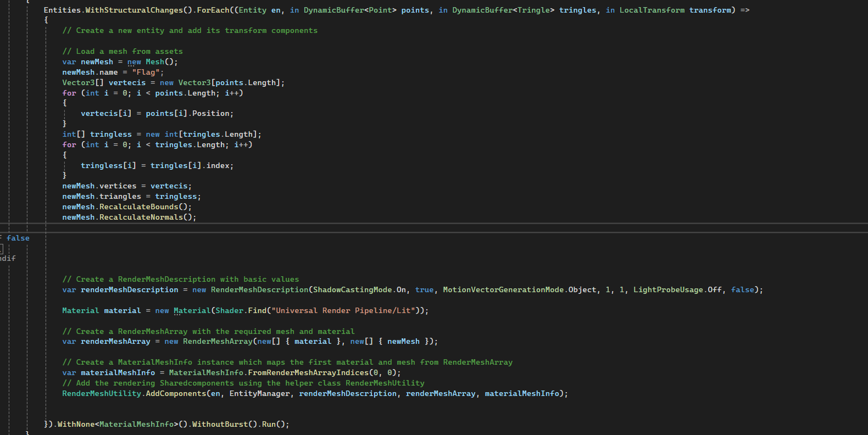The image size is (868, 435).
Task: Click the 'Create a RenderMeshDescription' comment
Action: [181, 280]
